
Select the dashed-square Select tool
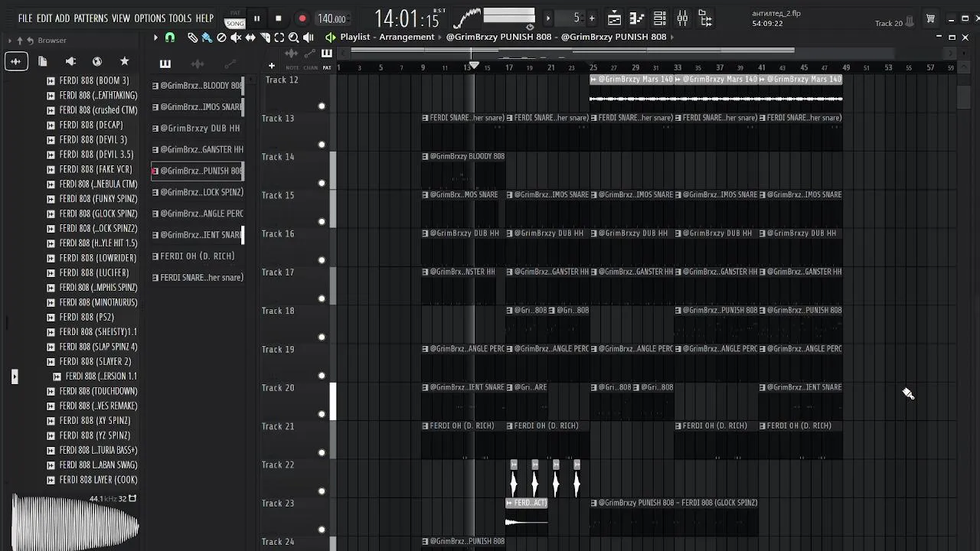pyautogui.click(x=279, y=37)
